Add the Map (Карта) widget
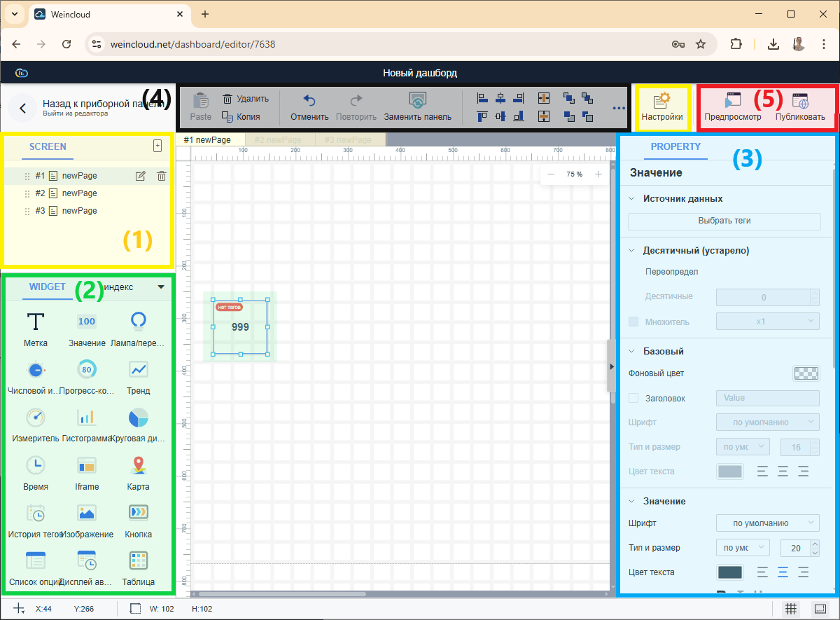 click(138, 465)
